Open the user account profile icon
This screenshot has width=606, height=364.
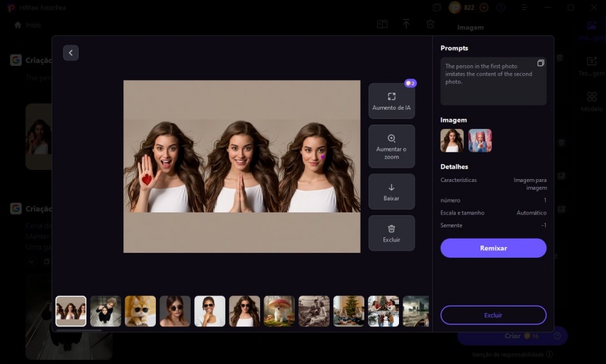(501, 7)
